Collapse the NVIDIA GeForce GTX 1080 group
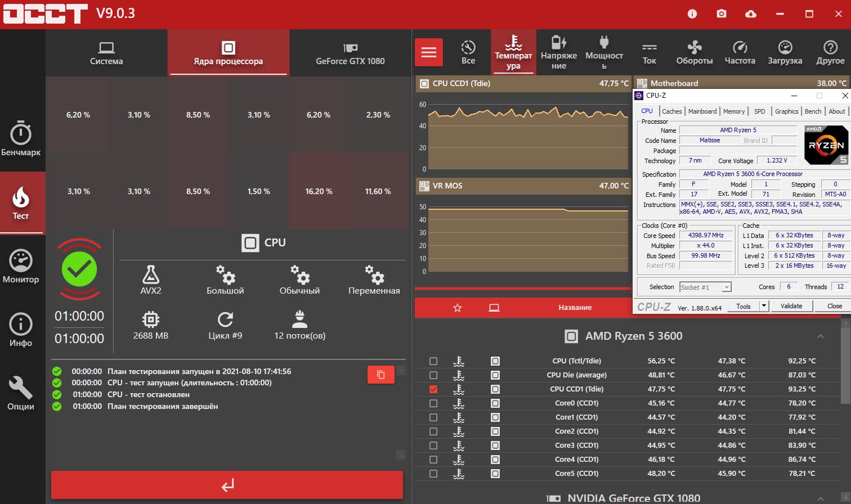This screenshot has width=851, height=504. tap(820, 498)
